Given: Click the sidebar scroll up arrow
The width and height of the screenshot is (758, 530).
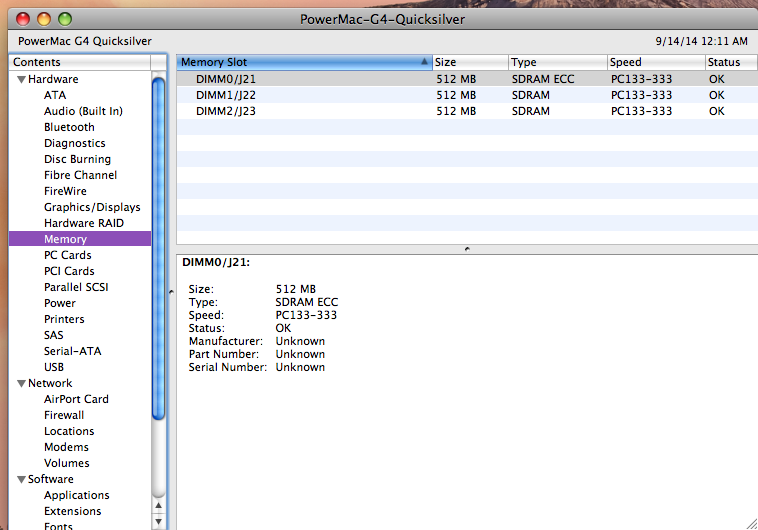Looking at the screenshot, I should point(158,506).
